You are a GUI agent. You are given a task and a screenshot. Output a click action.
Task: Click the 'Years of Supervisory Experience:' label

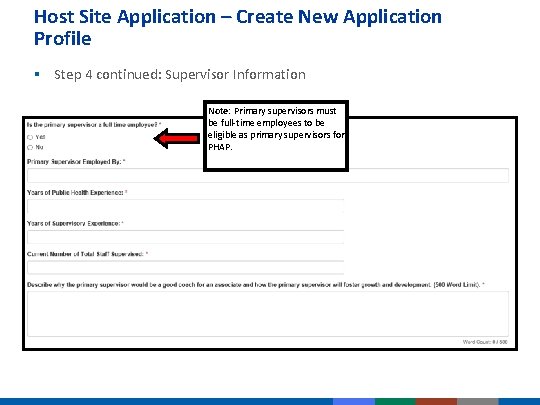[x=75, y=223]
